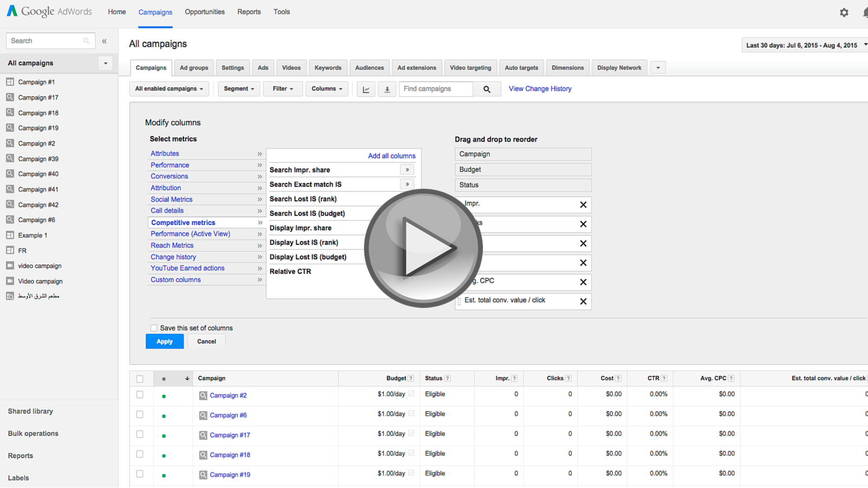Download the report using the download icon
Screen dimensions: 868x488
[x=387, y=89]
